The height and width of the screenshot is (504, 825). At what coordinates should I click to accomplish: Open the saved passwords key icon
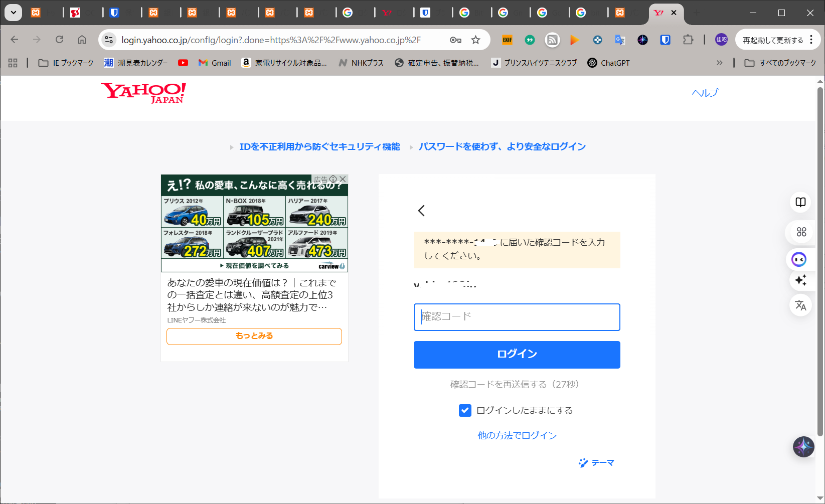[x=455, y=40]
